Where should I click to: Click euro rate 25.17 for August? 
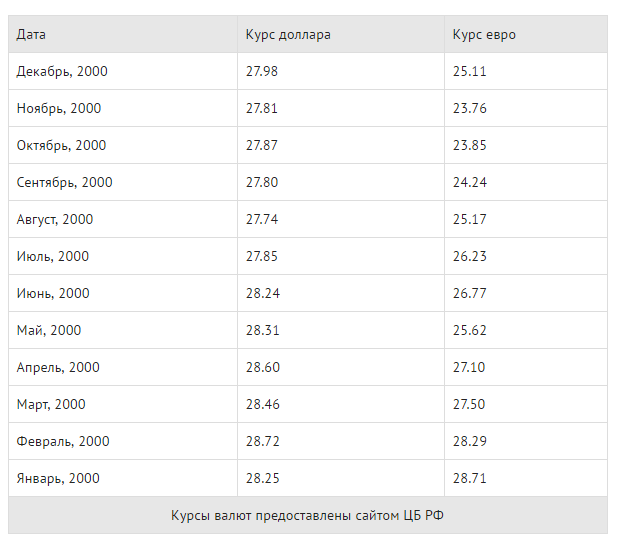(x=469, y=220)
